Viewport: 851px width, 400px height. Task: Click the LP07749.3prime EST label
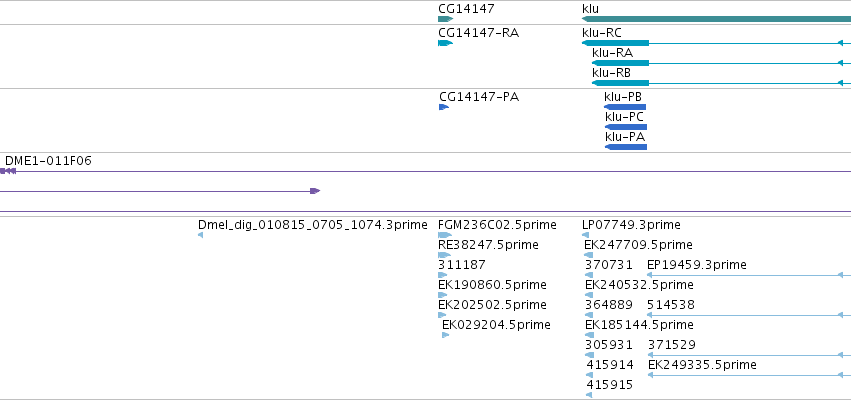(631, 225)
